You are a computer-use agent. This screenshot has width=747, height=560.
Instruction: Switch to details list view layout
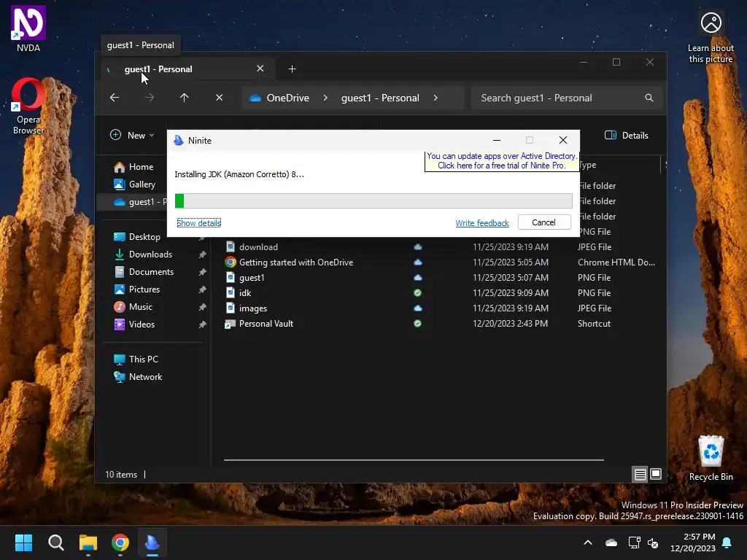pos(640,474)
